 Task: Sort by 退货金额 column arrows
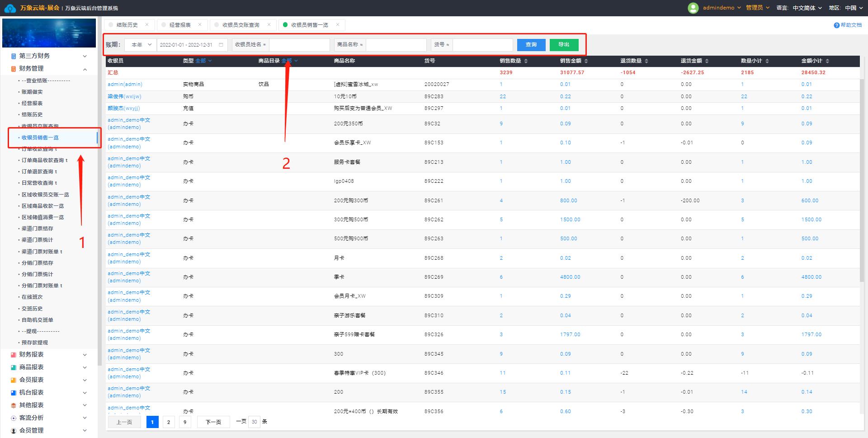click(x=707, y=61)
